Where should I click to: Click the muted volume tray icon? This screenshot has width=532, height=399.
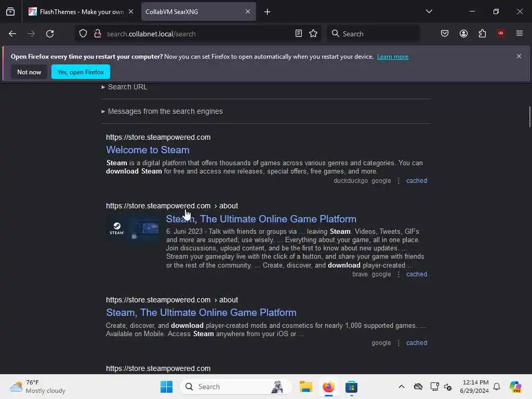click(x=447, y=387)
